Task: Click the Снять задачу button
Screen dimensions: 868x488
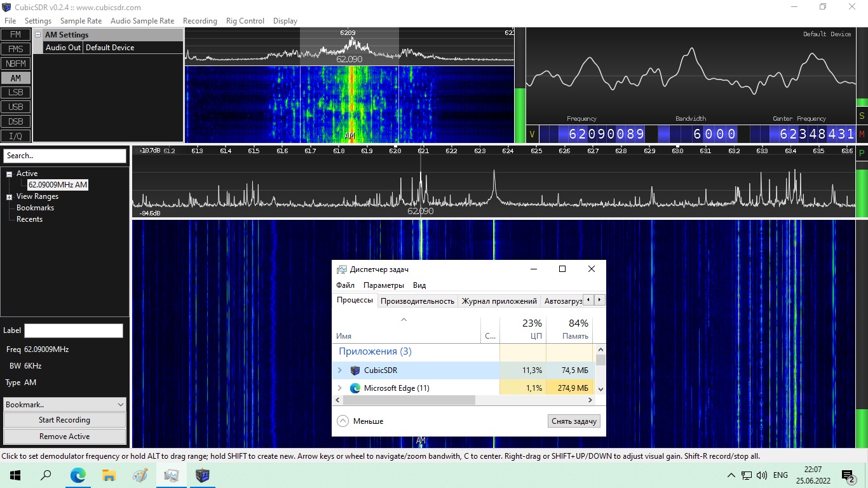Action: click(x=573, y=421)
